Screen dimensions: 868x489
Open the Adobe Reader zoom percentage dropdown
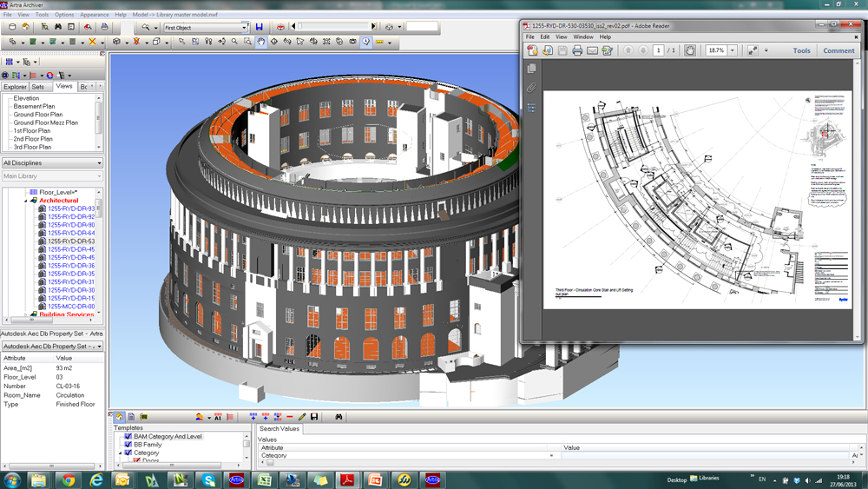click(733, 50)
